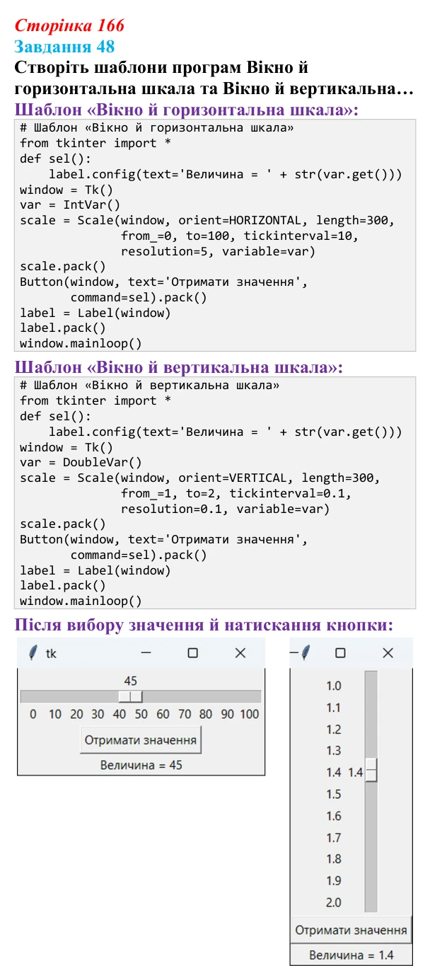Viewport: 430px width, 980px height.
Task: Click tick label '1.2' on vertical scale
Action: tap(334, 730)
